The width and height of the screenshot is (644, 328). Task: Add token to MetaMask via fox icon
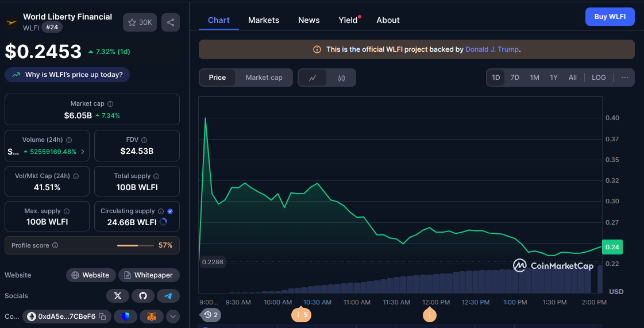point(152,317)
